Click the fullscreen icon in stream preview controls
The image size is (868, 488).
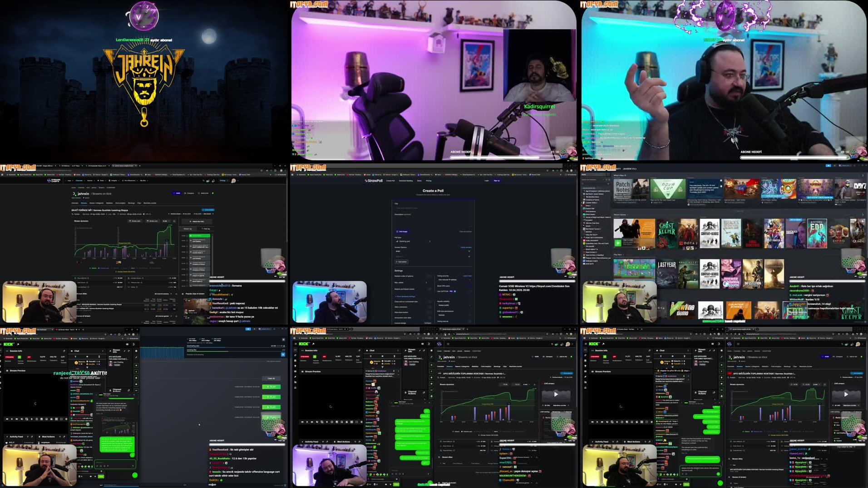click(x=62, y=419)
